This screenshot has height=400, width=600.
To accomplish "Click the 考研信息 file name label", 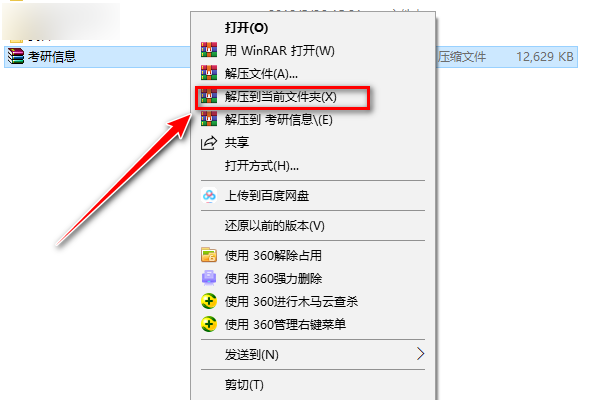I will tap(52, 57).
